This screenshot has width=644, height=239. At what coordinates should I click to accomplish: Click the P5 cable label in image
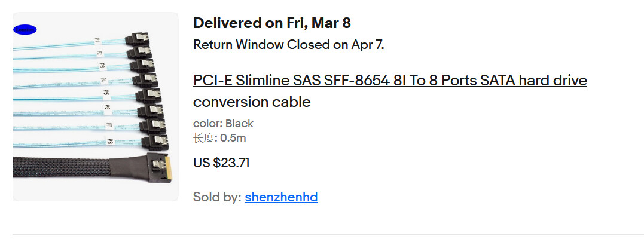106,93
